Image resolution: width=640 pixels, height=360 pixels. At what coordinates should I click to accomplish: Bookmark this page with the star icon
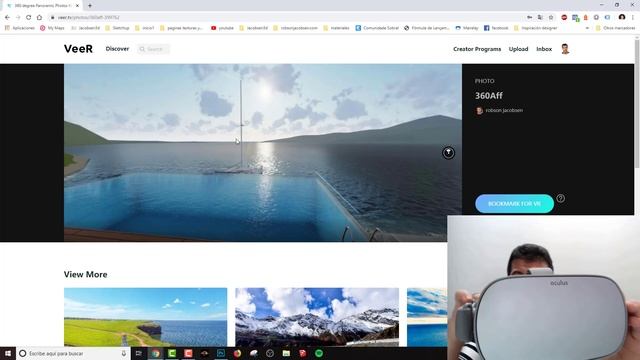(x=551, y=18)
